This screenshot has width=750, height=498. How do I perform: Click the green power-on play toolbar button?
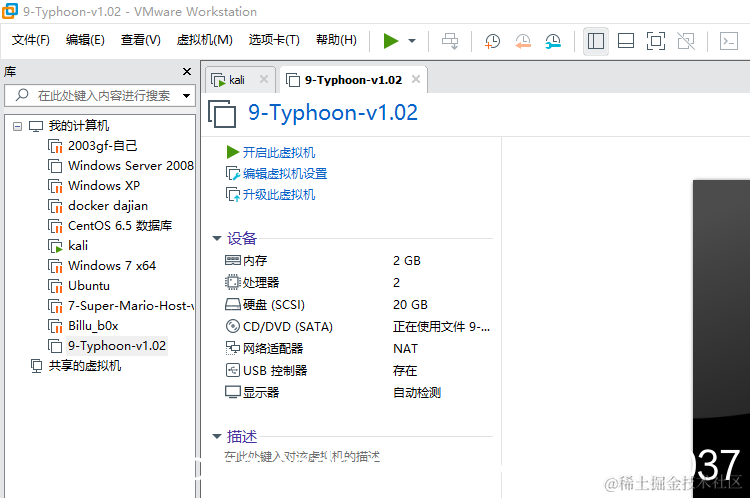click(391, 41)
